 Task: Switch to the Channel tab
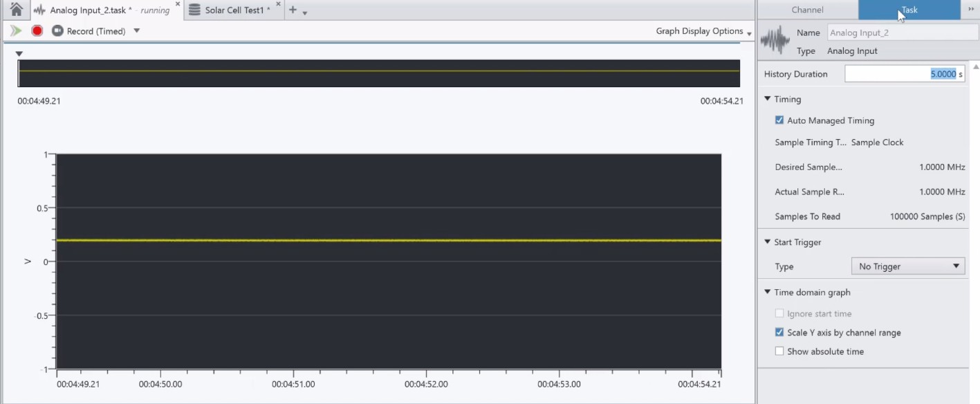click(x=807, y=10)
